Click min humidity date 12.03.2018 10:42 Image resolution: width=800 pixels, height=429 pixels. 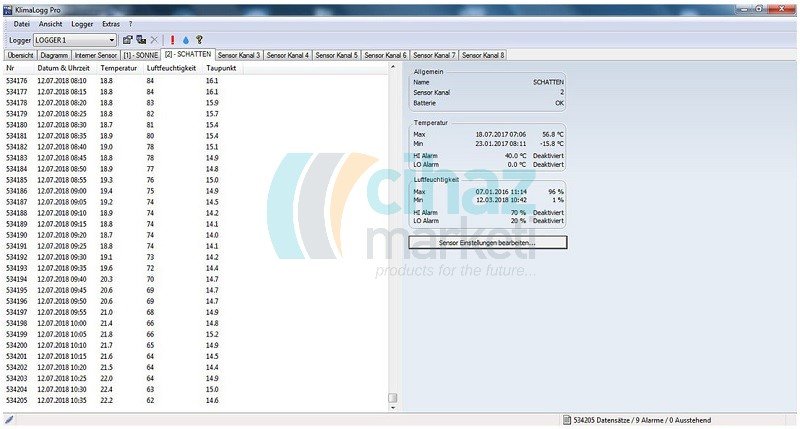[501, 199]
